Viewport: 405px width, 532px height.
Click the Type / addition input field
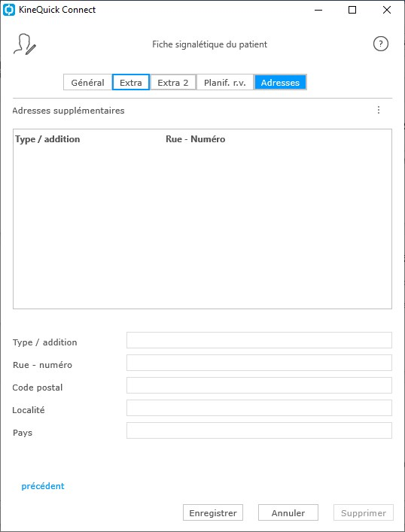259,340
